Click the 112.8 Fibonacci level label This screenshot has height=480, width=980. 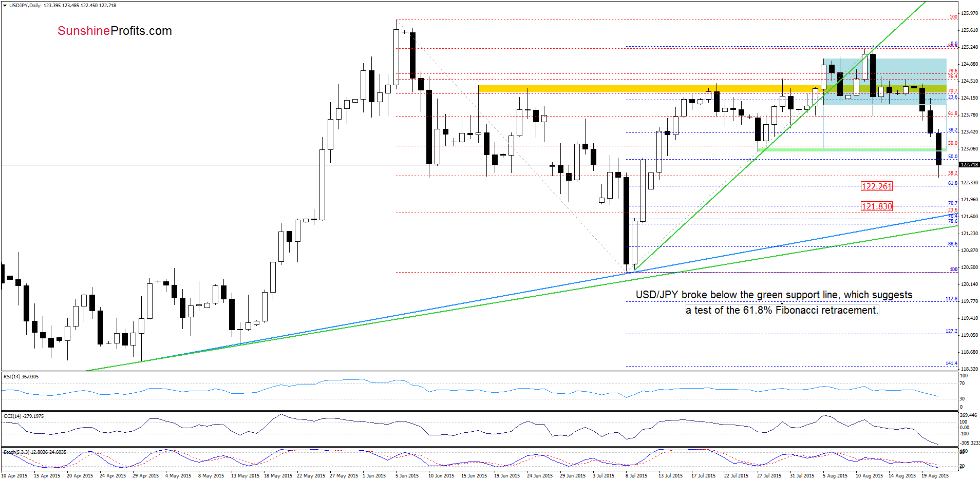[x=951, y=299]
